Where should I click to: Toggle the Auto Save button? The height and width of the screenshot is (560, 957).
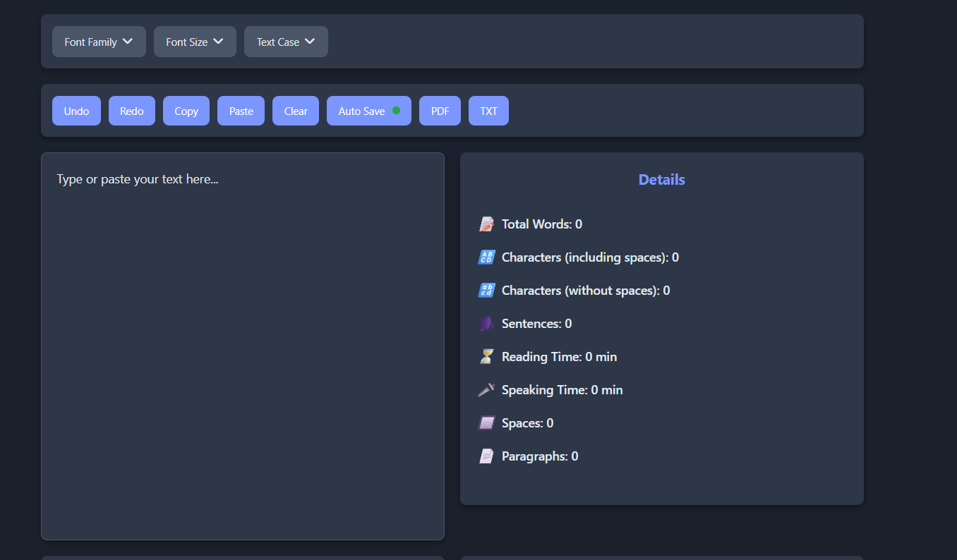pyautogui.click(x=361, y=111)
